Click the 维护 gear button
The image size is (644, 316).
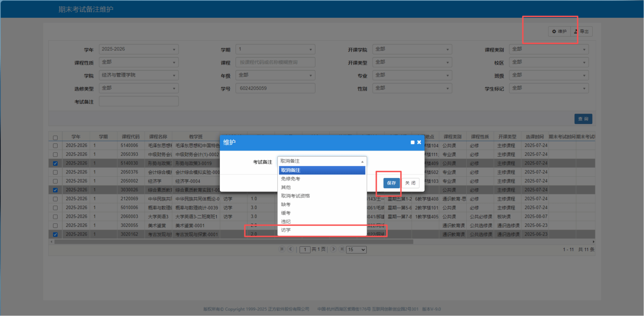[559, 31]
